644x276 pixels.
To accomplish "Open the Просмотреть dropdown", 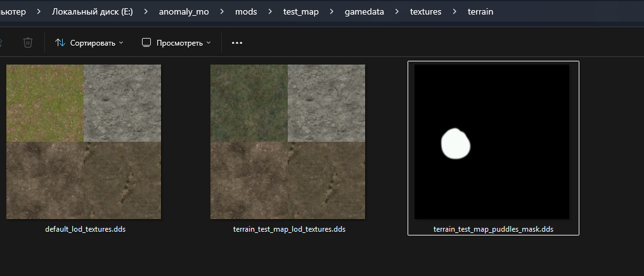I will [x=176, y=42].
